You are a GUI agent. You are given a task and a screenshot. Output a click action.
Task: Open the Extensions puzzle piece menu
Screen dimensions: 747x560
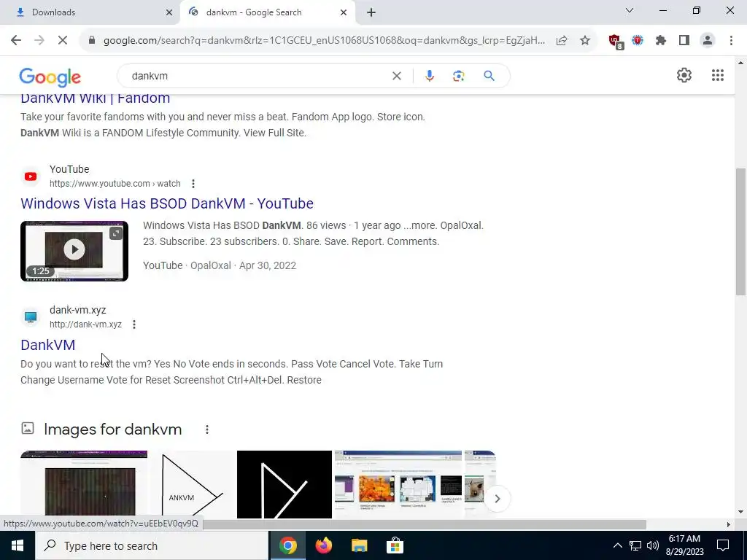point(661,41)
